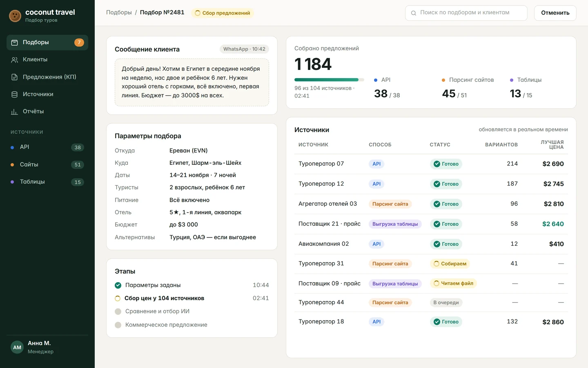Click the client message text box
Screen dimensions: 588x368
click(192, 82)
